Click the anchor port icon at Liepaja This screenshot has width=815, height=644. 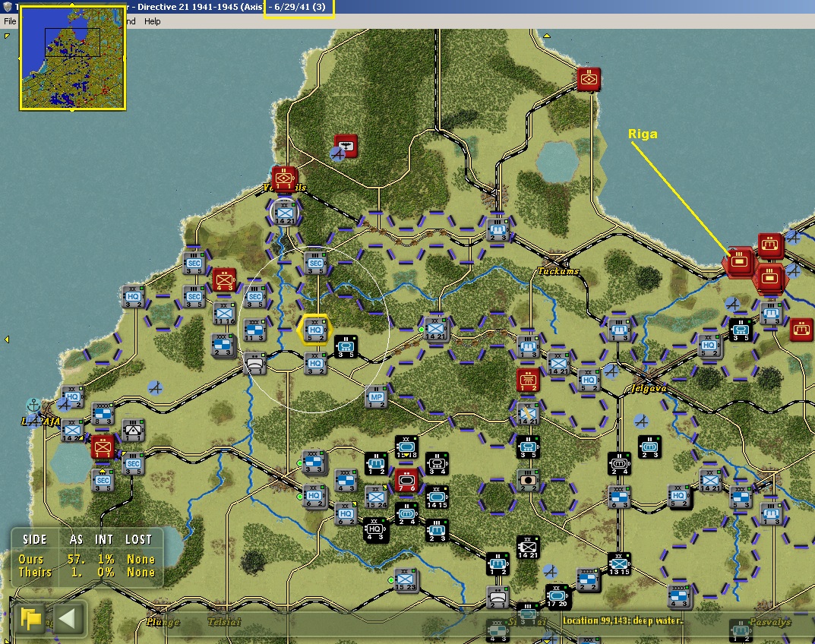click(33, 405)
